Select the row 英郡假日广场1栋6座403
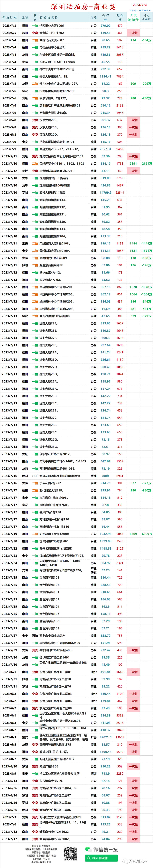The image size is (153, 868). click(76, 650)
